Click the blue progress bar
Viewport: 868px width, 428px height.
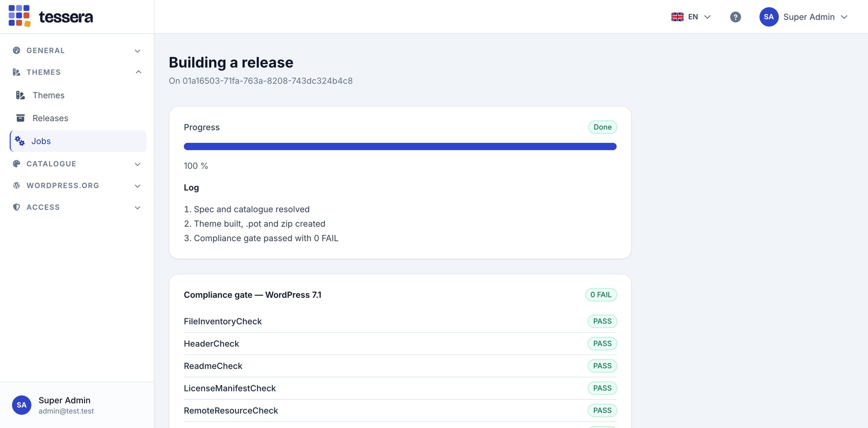(x=400, y=147)
